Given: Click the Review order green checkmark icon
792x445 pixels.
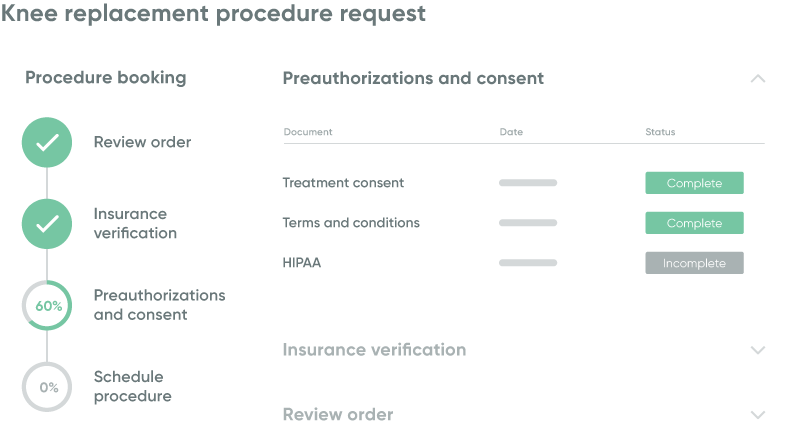Looking at the screenshot, I should pyautogui.click(x=47, y=143).
